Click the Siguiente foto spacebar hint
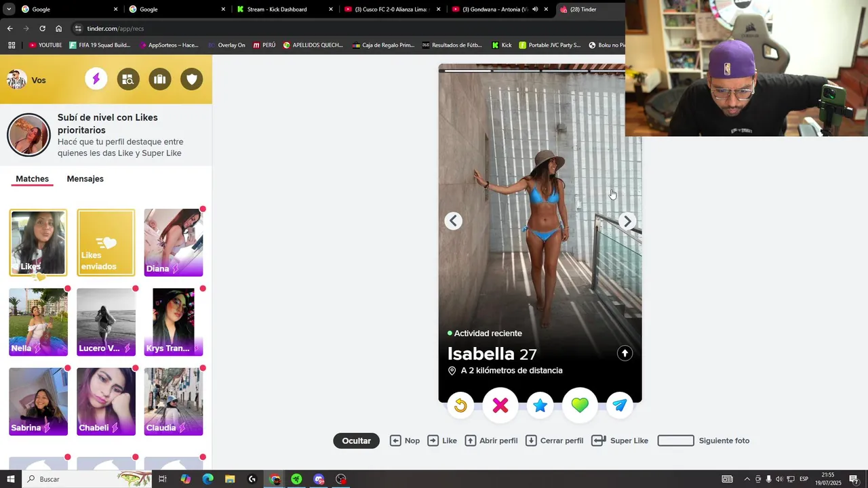868x488 pixels. 703,441
